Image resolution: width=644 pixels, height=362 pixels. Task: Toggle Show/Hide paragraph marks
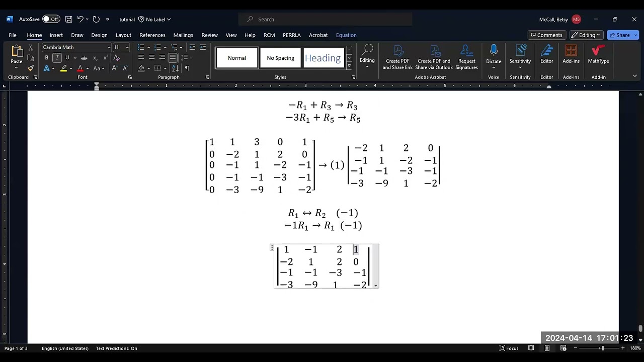coord(187,68)
